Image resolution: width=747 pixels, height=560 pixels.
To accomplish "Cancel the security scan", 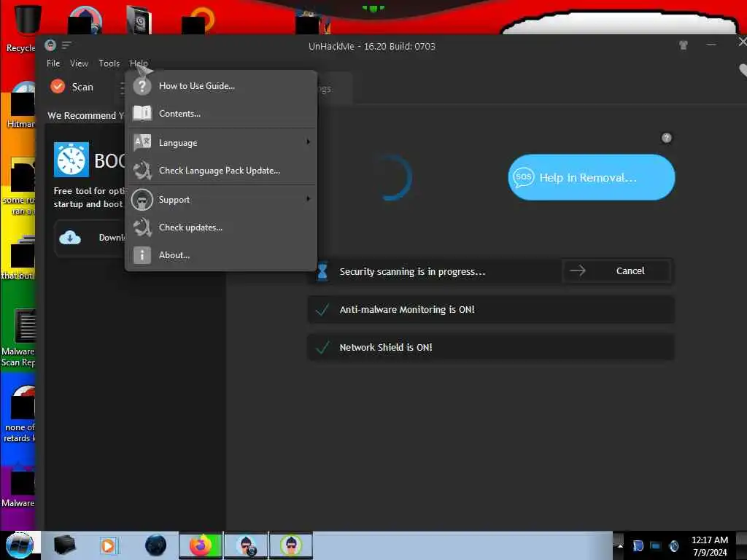I will (617, 271).
